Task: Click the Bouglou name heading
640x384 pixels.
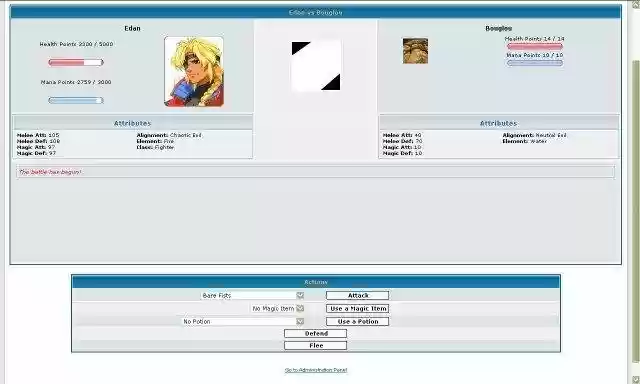Action: pos(498,28)
